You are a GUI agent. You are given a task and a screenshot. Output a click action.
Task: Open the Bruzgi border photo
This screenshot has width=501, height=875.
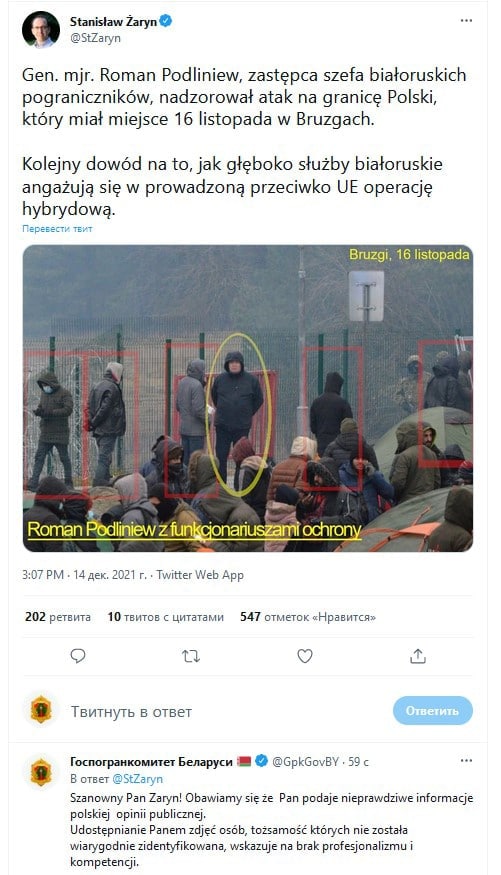(248, 398)
